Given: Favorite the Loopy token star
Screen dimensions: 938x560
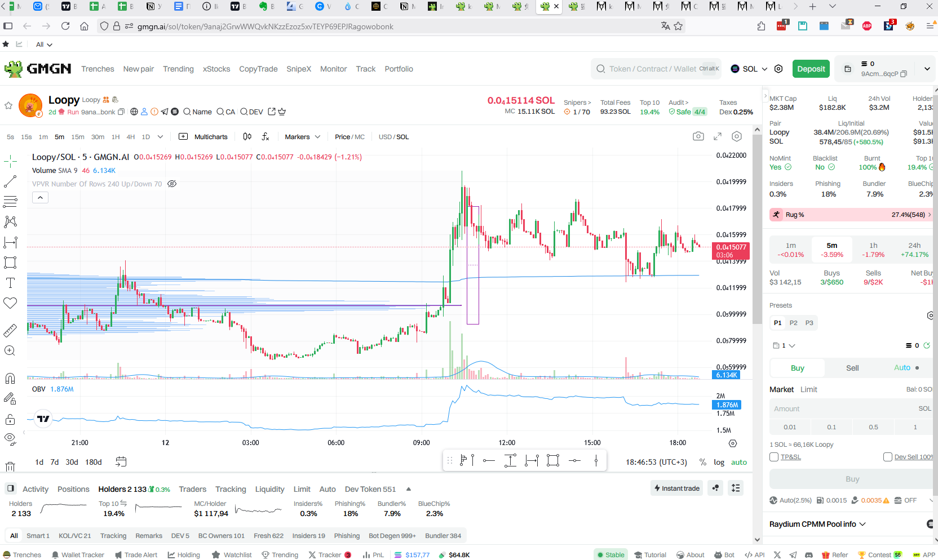Looking at the screenshot, I should (x=8, y=105).
